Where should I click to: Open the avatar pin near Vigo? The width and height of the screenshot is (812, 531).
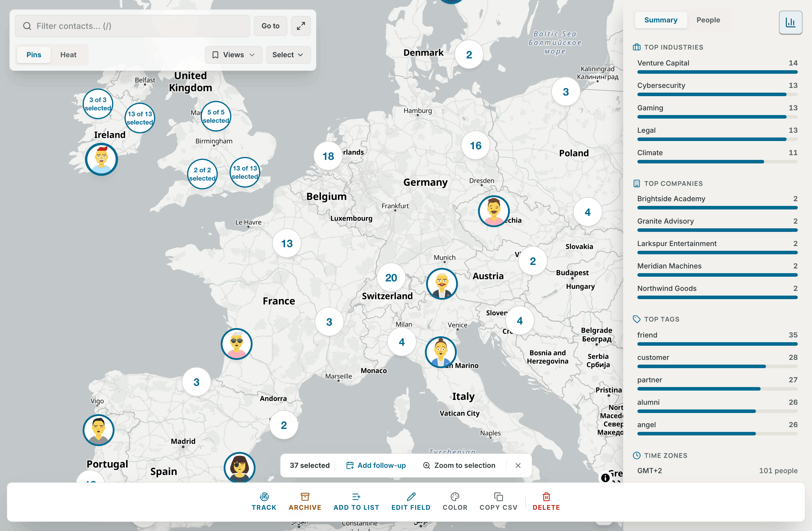pyautogui.click(x=99, y=430)
